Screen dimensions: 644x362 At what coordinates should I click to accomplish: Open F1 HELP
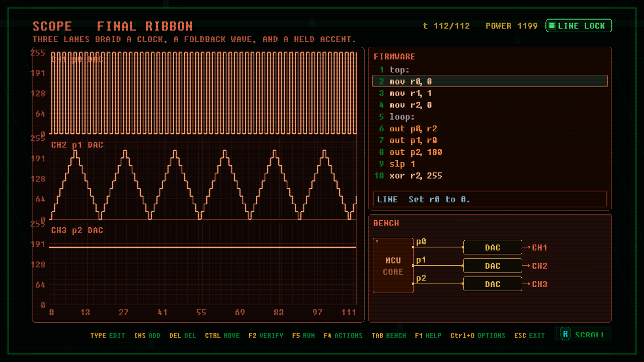[428, 335]
